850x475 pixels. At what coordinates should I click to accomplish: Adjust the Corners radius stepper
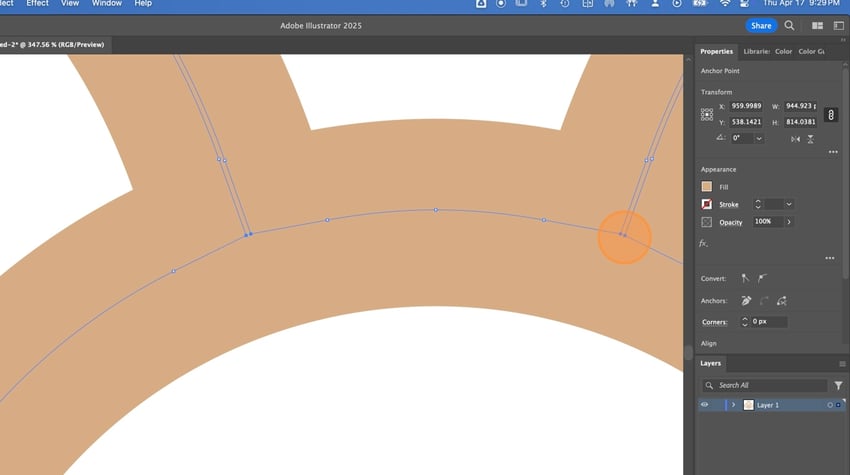coord(744,322)
